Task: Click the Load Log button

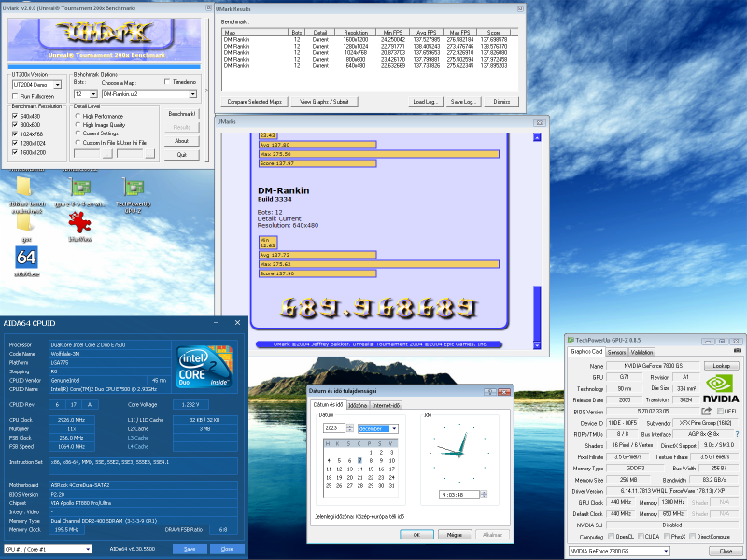Action: point(426,102)
